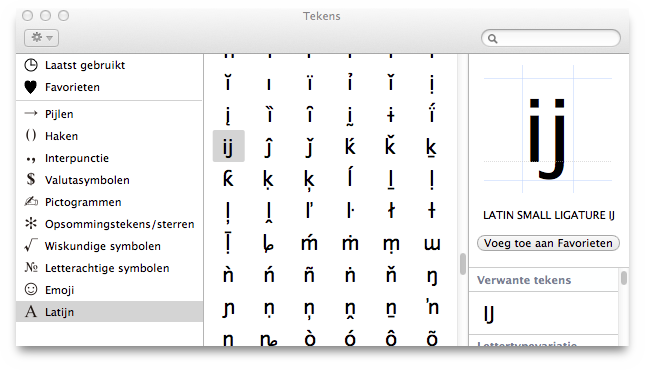Click Voeg toe aan Favorieten button

pos(548,243)
